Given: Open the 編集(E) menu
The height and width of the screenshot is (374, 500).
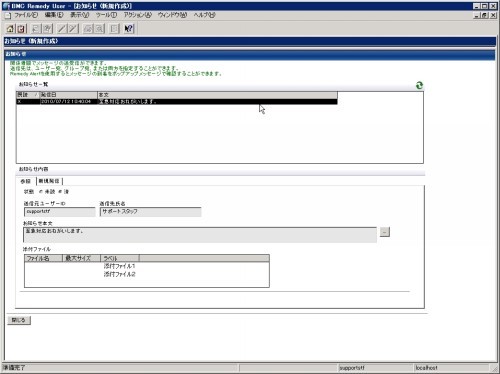Looking at the screenshot, I should point(54,15).
